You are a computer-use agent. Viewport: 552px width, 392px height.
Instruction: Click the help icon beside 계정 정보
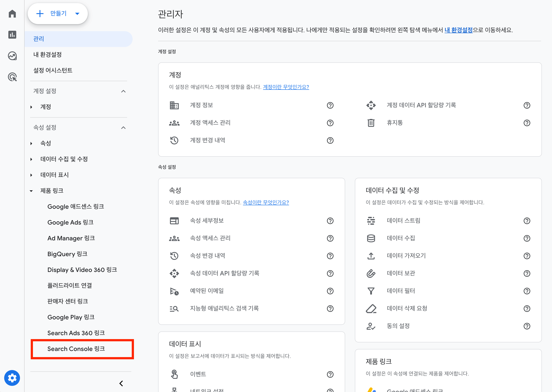coord(330,105)
